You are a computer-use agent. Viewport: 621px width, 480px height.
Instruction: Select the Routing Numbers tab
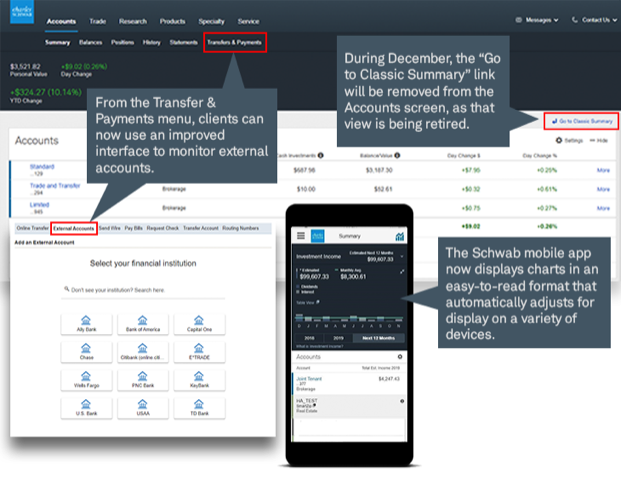point(240,228)
